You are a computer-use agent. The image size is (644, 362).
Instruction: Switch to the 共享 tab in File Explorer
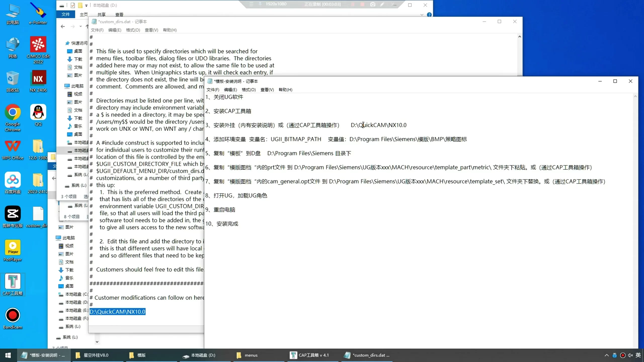tap(101, 14)
